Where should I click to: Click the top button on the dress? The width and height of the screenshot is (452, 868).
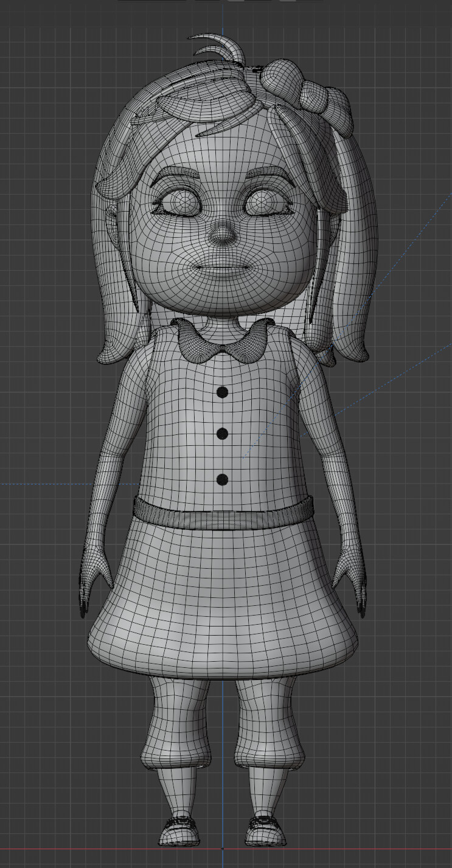tap(223, 392)
